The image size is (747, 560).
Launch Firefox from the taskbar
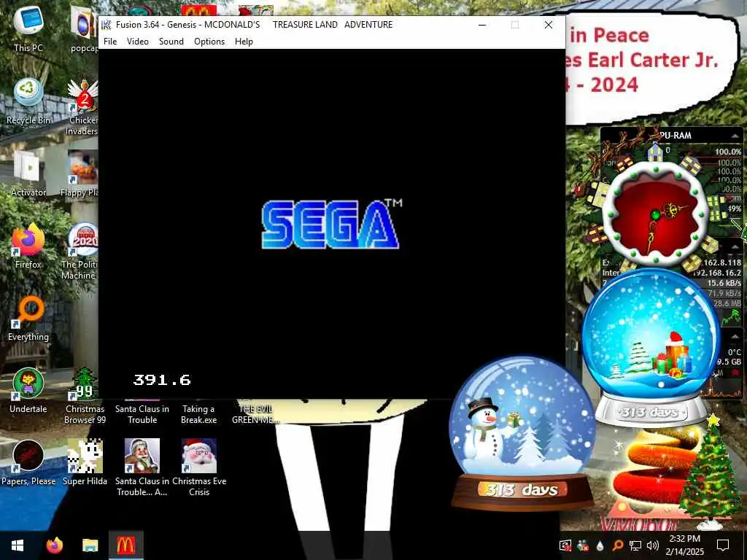coord(55,545)
